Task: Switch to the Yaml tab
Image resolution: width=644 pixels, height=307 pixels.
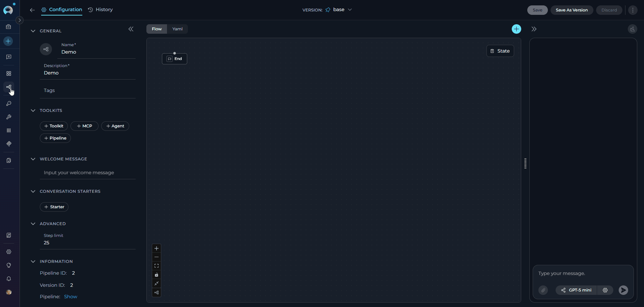Action: click(177, 29)
